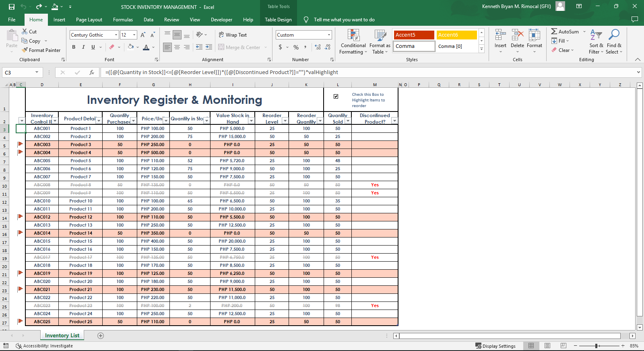Image resolution: width=644 pixels, height=351 pixels.
Task: Open Find & Select magnifier
Action: pos(614,35)
